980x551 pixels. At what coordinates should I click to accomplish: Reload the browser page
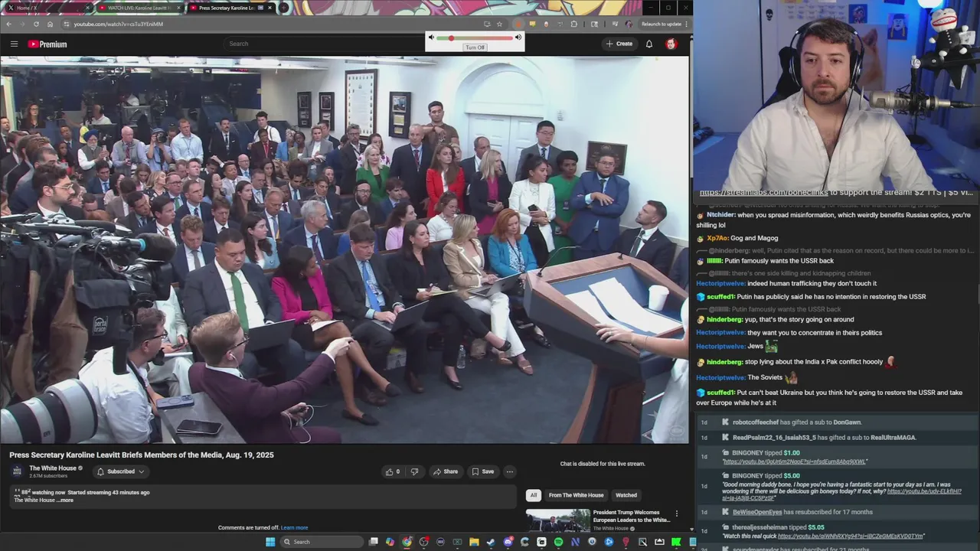click(35, 24)
